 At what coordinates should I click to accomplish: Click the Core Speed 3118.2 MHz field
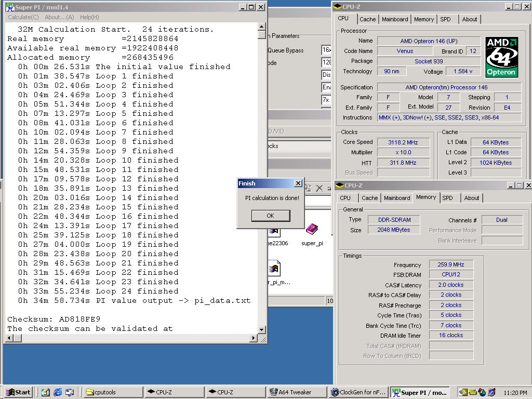click(403, 142)
